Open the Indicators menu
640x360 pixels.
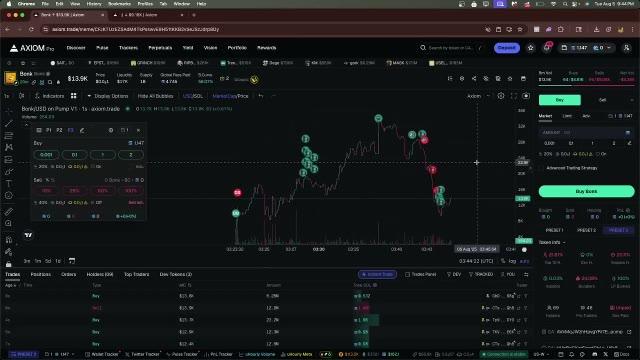tap(49, 96)
